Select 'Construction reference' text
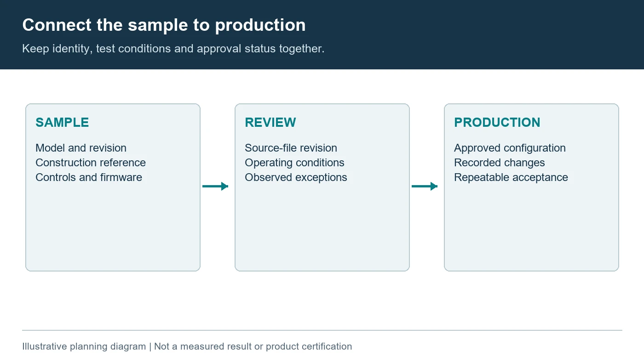The height and width of the screenshot is (362, 644). (91, 163)
